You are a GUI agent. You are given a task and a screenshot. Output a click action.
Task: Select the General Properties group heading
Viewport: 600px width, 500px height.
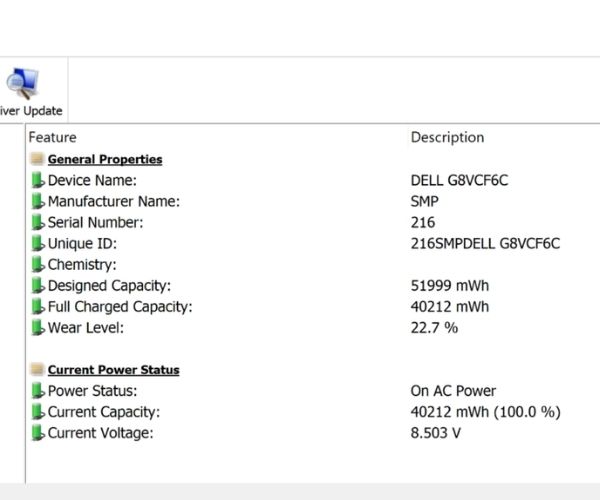[105, 159]
